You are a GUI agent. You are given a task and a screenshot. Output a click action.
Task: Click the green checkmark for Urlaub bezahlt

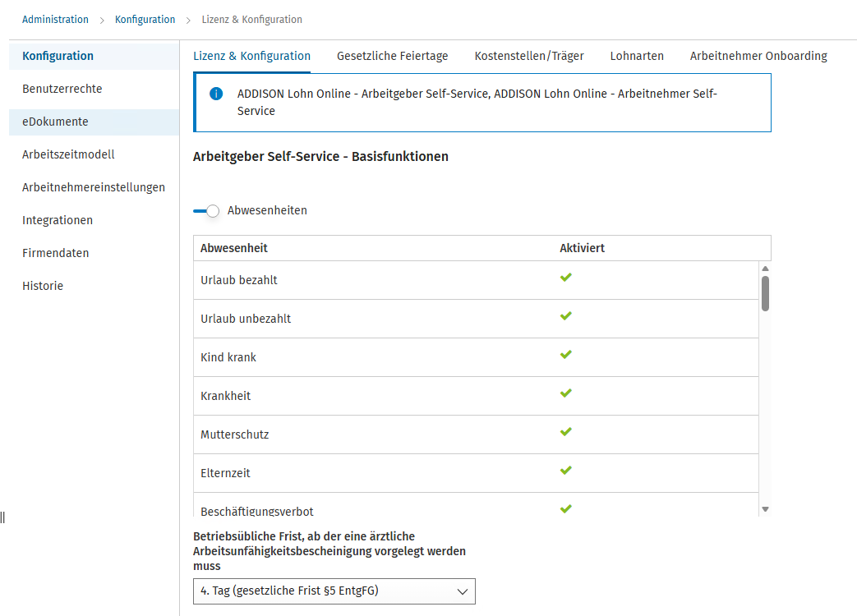(x=565, y=278)
